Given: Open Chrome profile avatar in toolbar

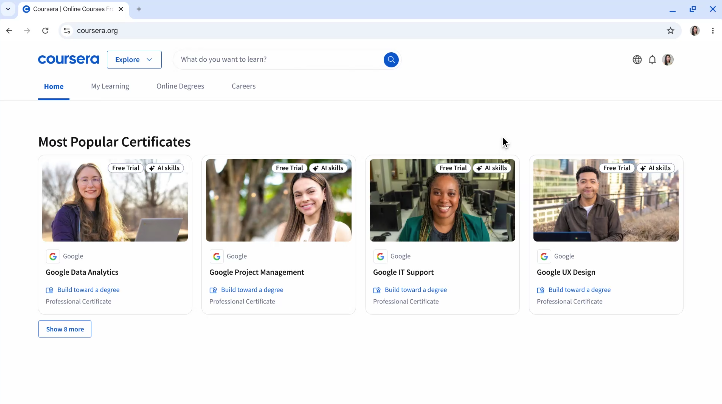Looking at the screenshot, I should pos(694,31).
